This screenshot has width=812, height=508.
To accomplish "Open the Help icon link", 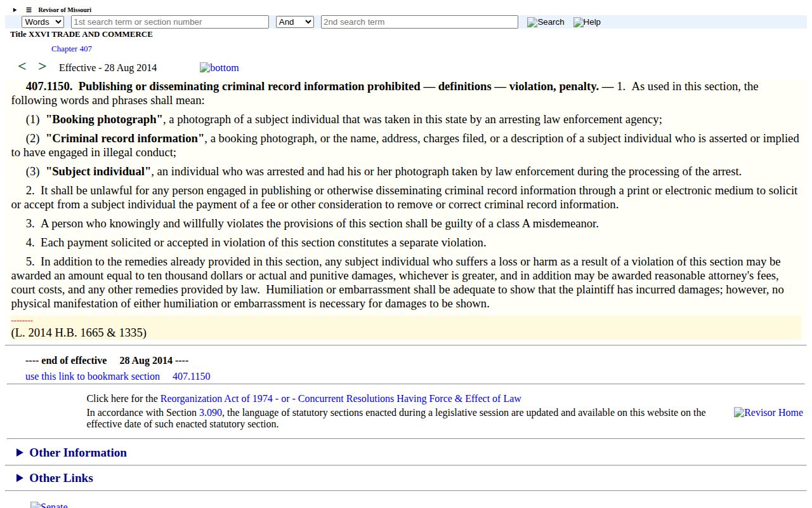I will tap(587, 22).
